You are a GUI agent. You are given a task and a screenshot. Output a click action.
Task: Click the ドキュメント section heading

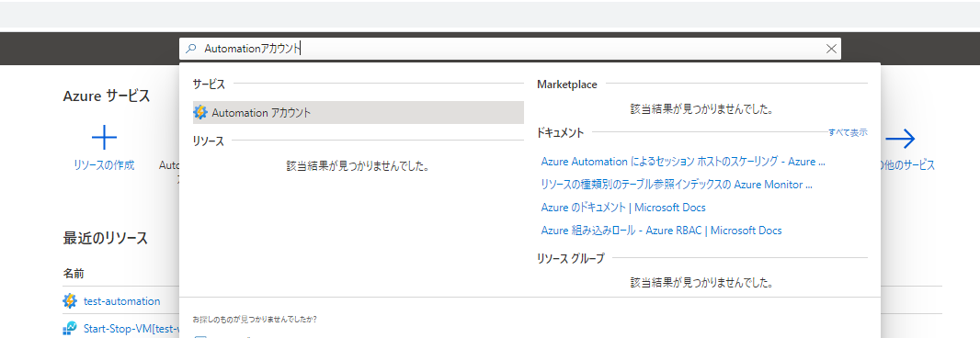(561, 132)
